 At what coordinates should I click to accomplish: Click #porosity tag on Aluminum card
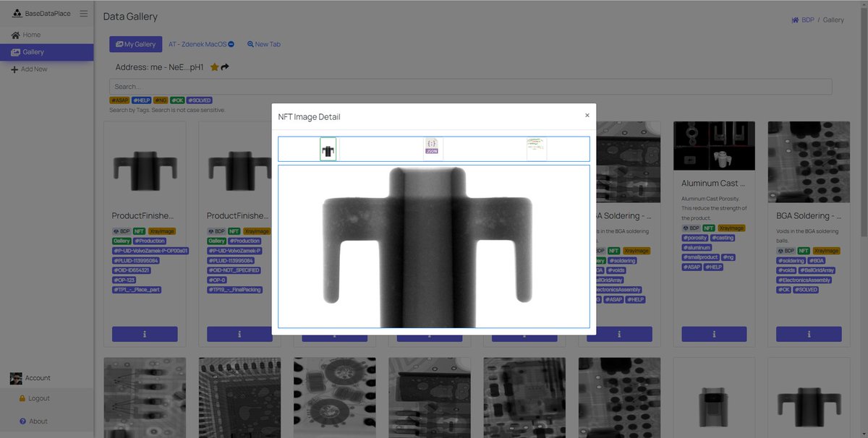click(x=694, y=238)
